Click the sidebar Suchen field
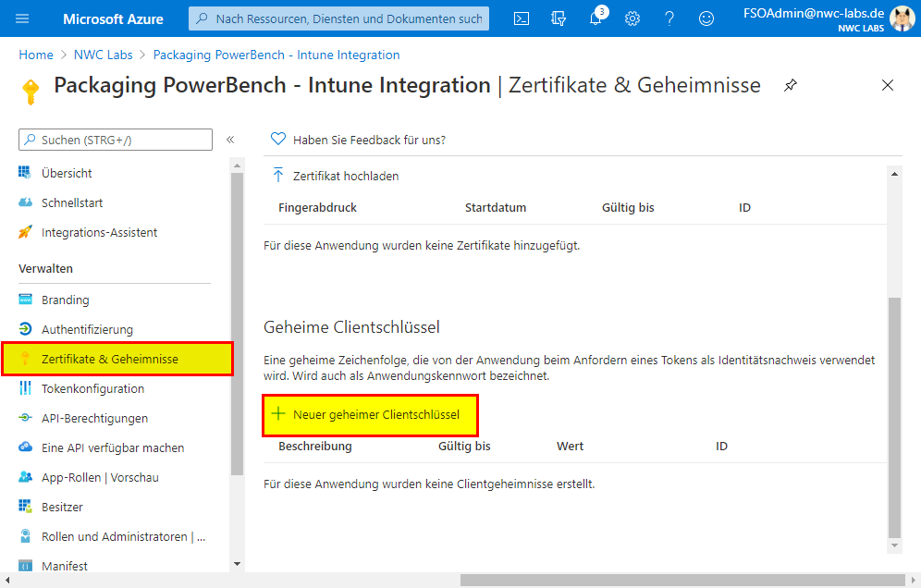 [116, 140]
